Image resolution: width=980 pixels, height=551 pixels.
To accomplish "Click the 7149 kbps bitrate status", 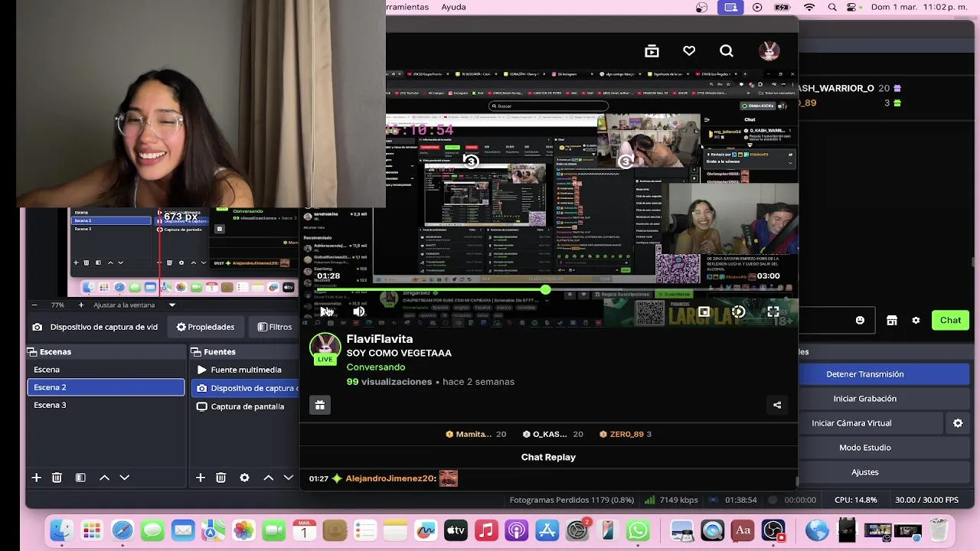I will (671, 500).
